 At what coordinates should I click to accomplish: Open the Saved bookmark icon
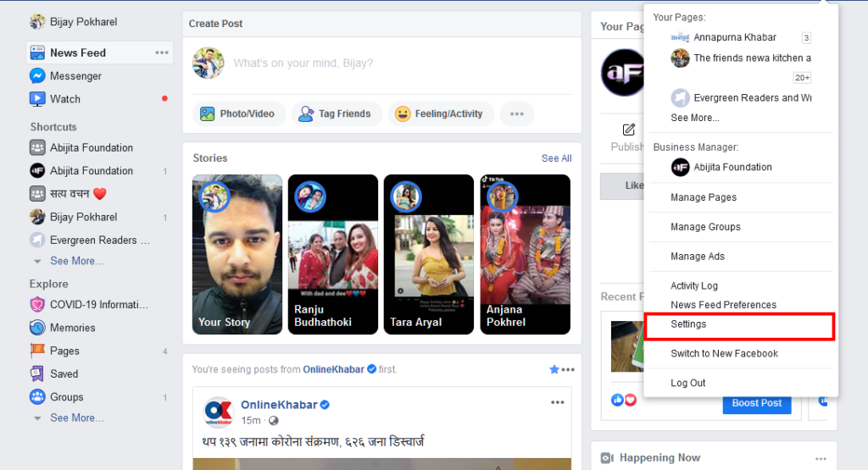[37, 373]
